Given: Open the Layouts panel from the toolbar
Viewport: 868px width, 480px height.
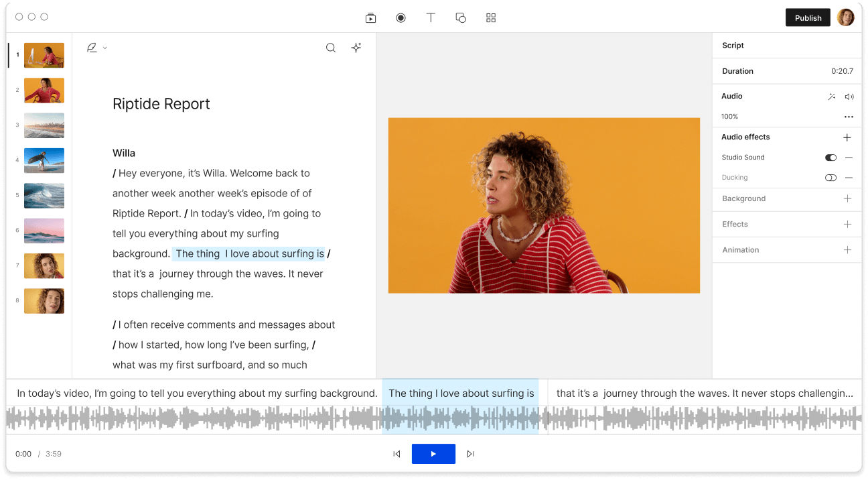Looking at the screenshot, I should tap(491, 17).
